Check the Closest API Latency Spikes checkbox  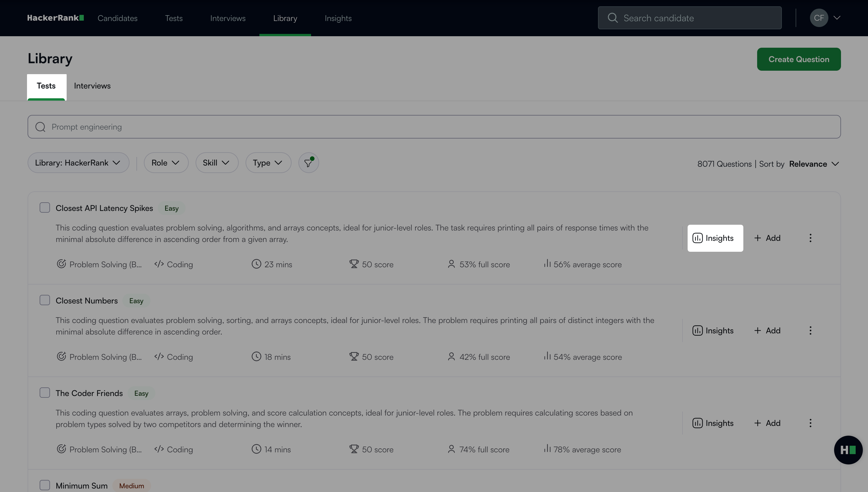click(45, 207)
